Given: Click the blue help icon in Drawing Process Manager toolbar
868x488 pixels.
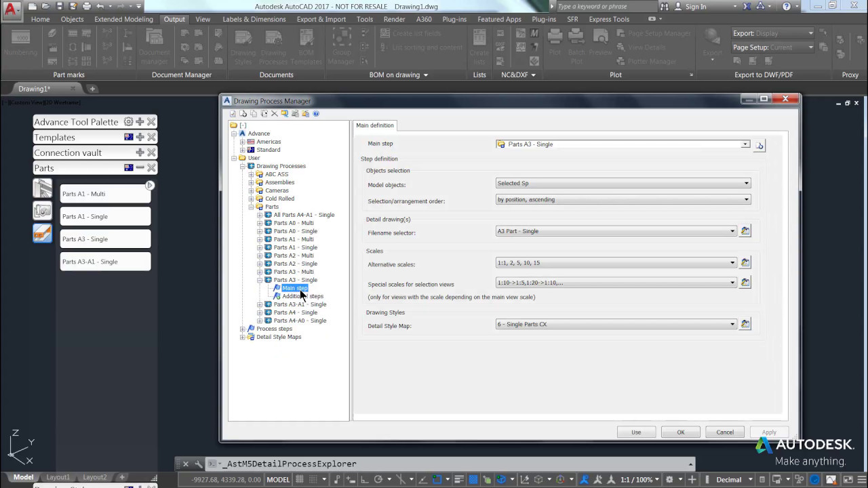Looking at the screenshot, I should pos(316,114).
